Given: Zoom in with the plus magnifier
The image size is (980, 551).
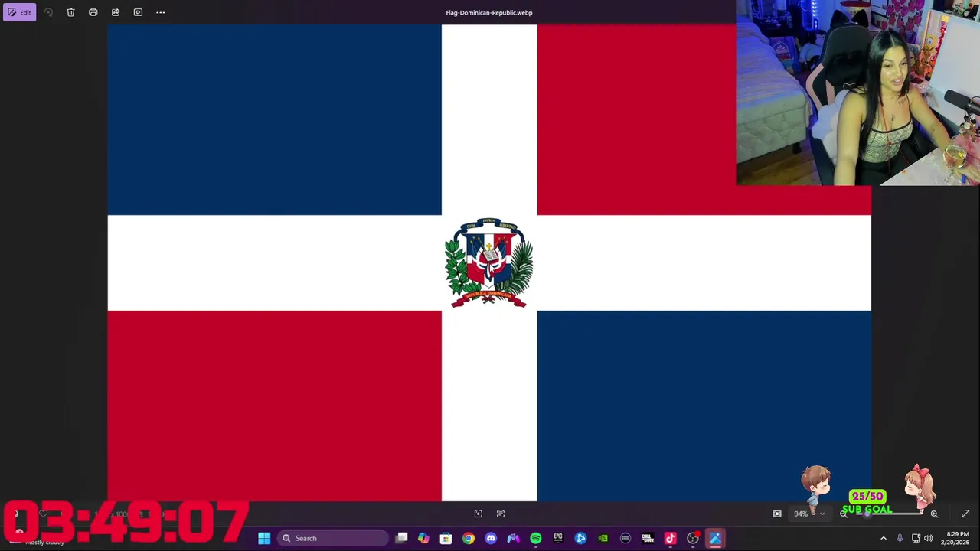Looking at the screenshot, I should (x=934, y=514).
